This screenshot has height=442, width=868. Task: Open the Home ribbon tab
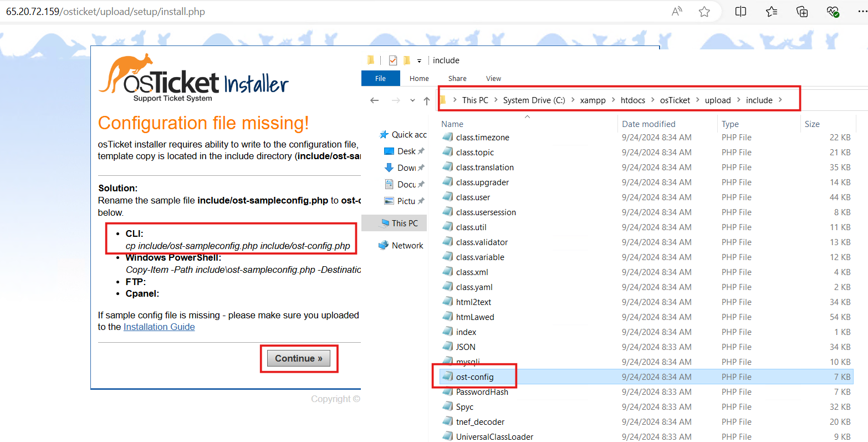[x=419, y=78]
